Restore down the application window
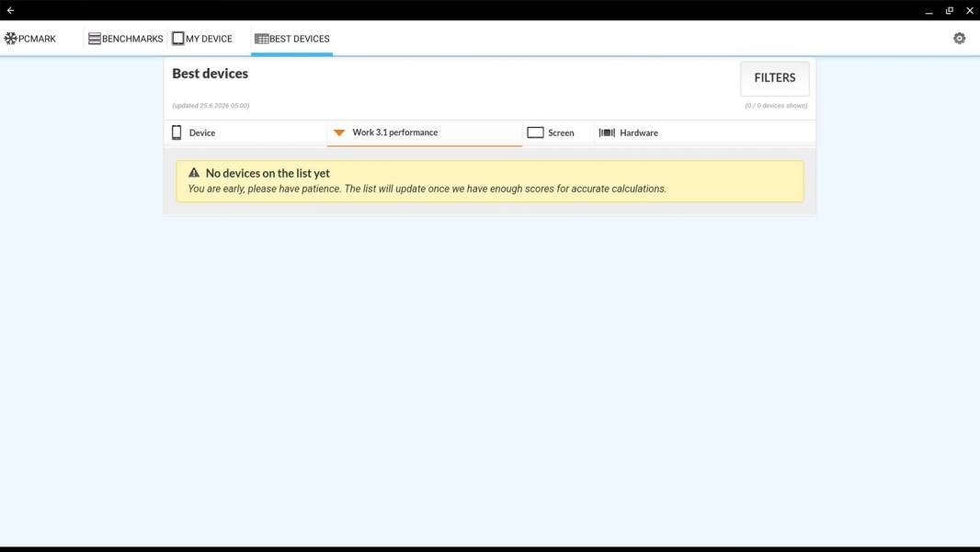Image resolution: width=980 pixels, height=552 pixels. 950,10
